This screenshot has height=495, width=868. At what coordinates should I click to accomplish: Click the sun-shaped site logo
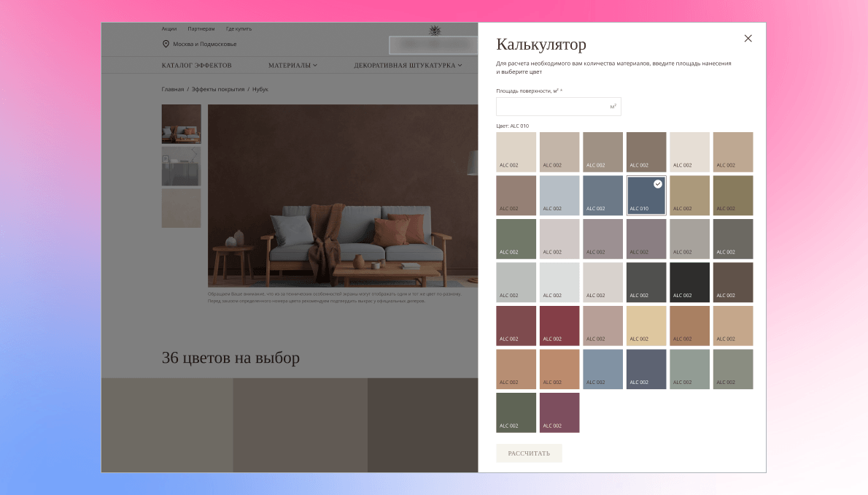click(435, 31)
